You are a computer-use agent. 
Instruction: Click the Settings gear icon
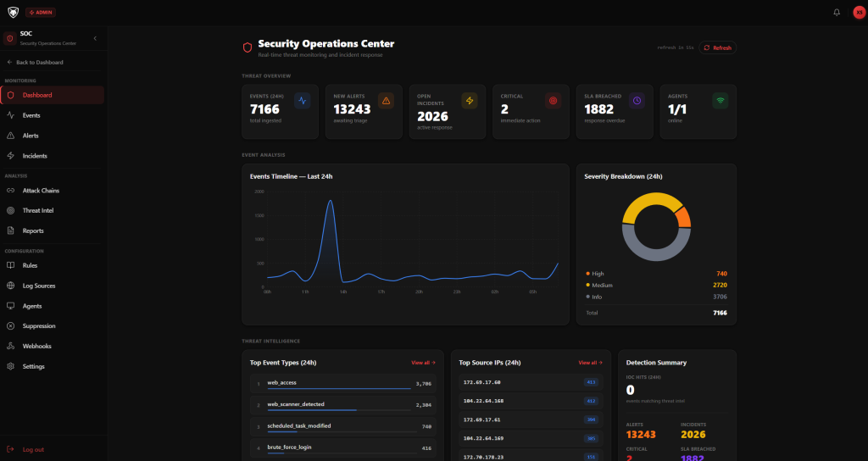click(10, 366)
